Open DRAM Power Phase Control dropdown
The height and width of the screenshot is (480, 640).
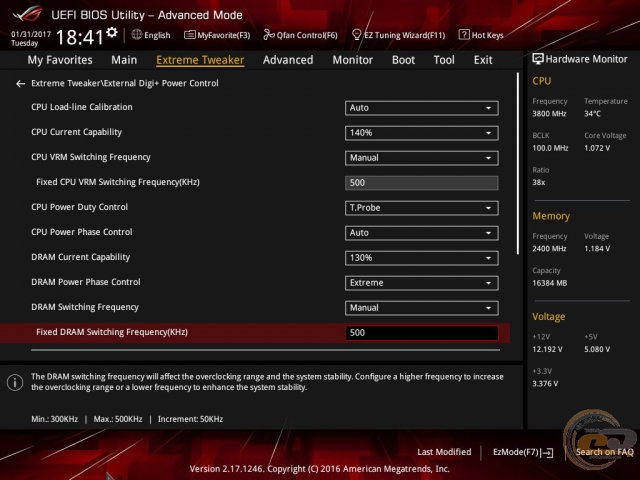[421, 283]
